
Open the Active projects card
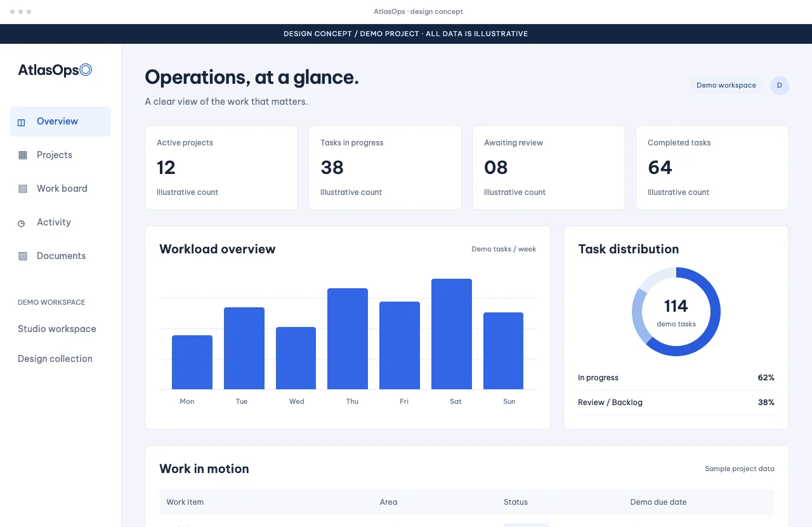pyautogui.click(x=221, y=168)
